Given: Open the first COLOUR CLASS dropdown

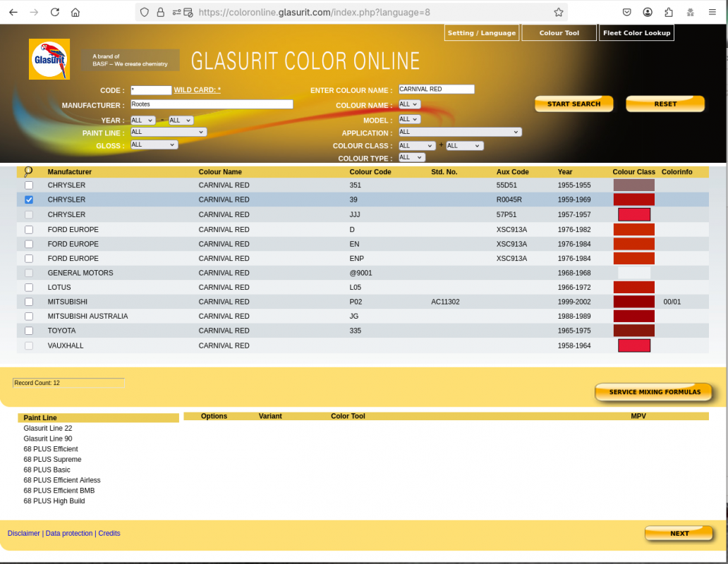Looking at the screenshot, I should coord(416,146).
